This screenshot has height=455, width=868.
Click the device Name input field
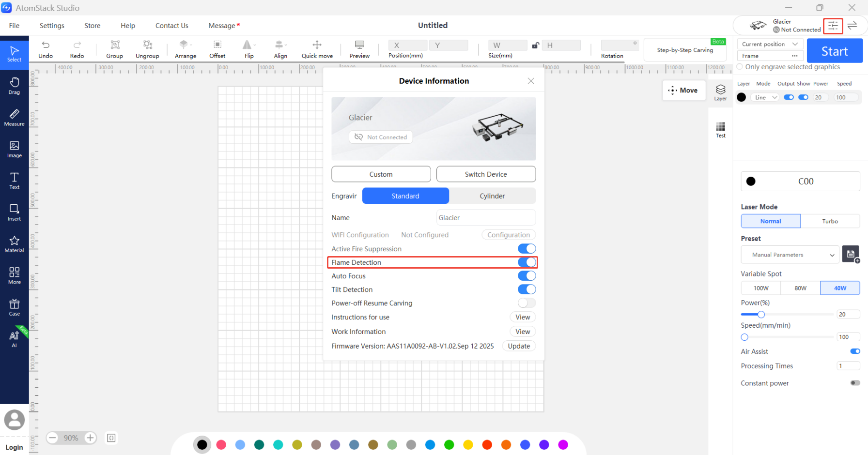pos(486,218)
